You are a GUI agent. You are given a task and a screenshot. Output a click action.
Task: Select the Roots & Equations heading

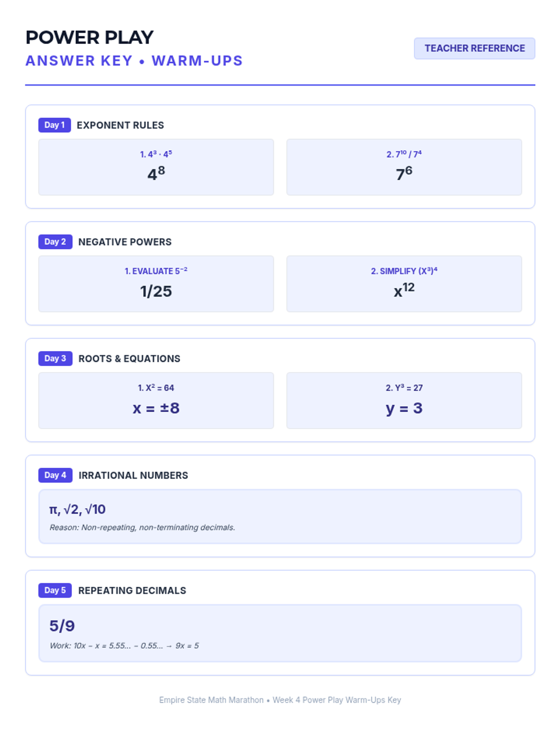129,359
